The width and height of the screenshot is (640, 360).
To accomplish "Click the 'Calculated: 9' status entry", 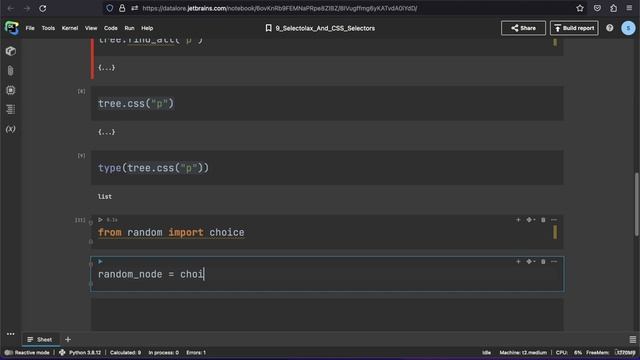I will click(x=125, y=352).
